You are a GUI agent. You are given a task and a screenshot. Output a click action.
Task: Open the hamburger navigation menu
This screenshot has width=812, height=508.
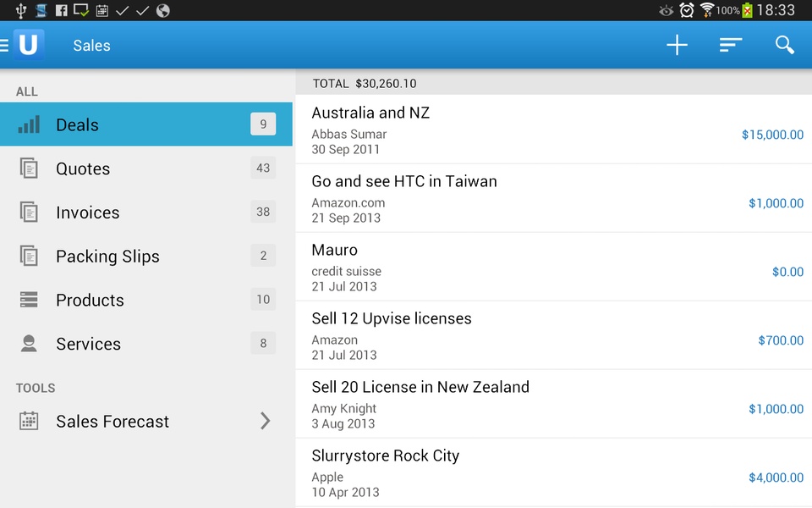[x=4, y=46]
